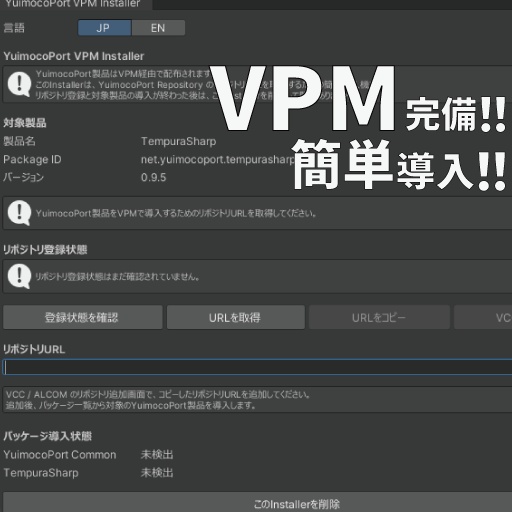Click the 対象製品 section heading
Image resolution: width=512 pixels, height=512 pixels.
tap(25, 123)
